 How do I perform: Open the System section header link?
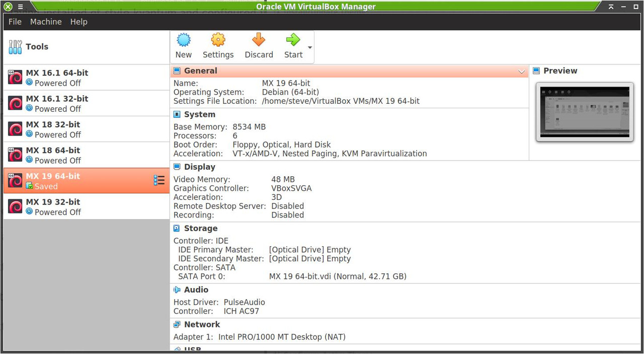click(200, 115)
